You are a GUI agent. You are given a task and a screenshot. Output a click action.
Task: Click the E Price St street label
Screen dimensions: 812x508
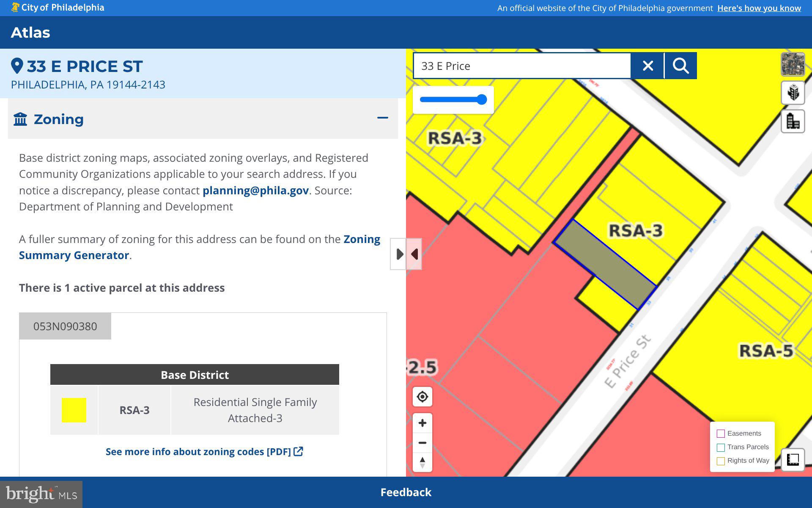tap(628, 361)
